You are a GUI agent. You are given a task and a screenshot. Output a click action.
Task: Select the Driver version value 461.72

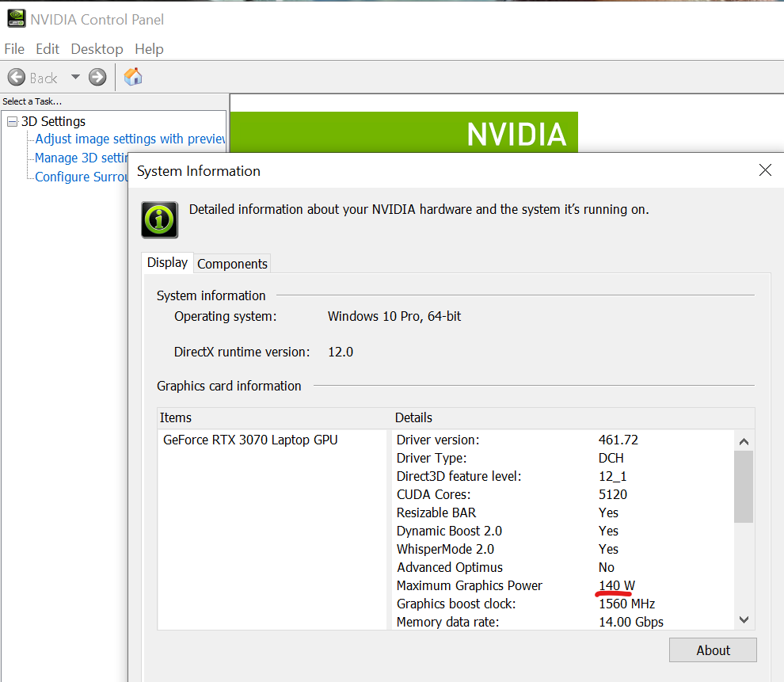pos(618,440)
